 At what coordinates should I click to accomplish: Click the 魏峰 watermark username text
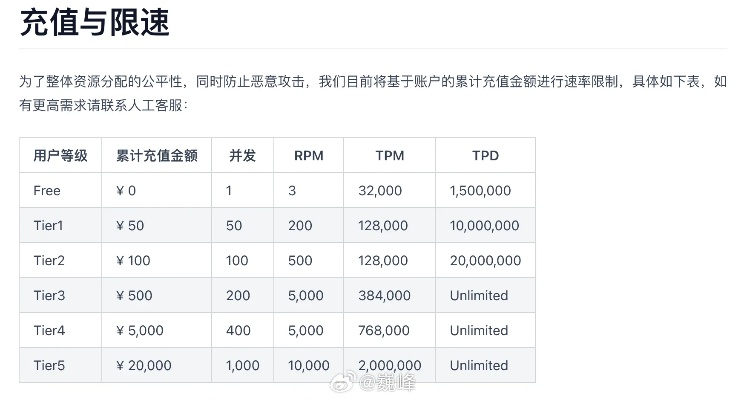(x=395, y=383)
